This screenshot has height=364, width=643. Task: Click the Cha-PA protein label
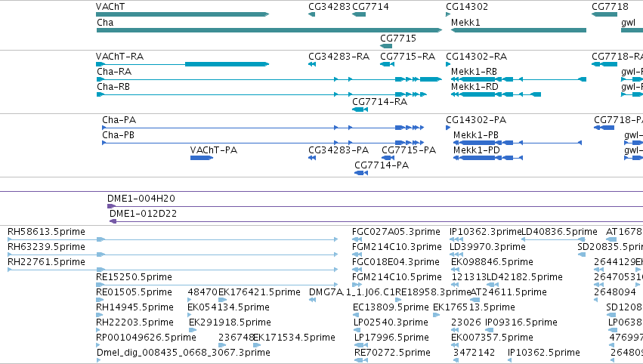[119, 119]
